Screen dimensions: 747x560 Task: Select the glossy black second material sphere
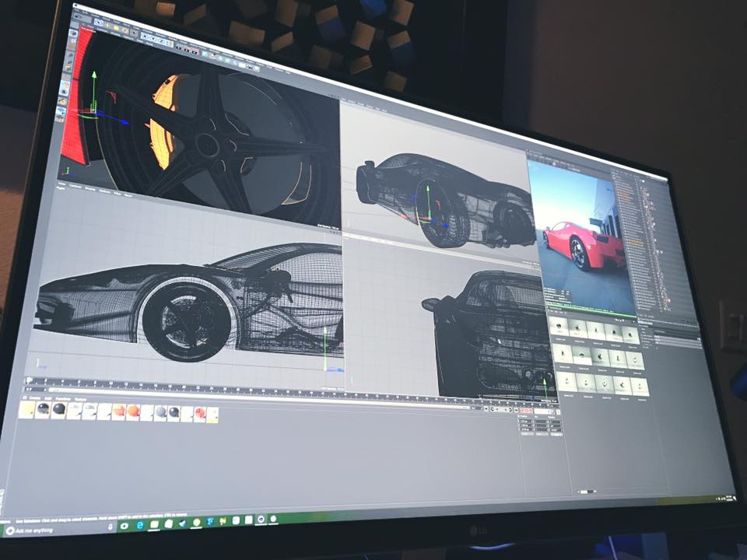44,409
